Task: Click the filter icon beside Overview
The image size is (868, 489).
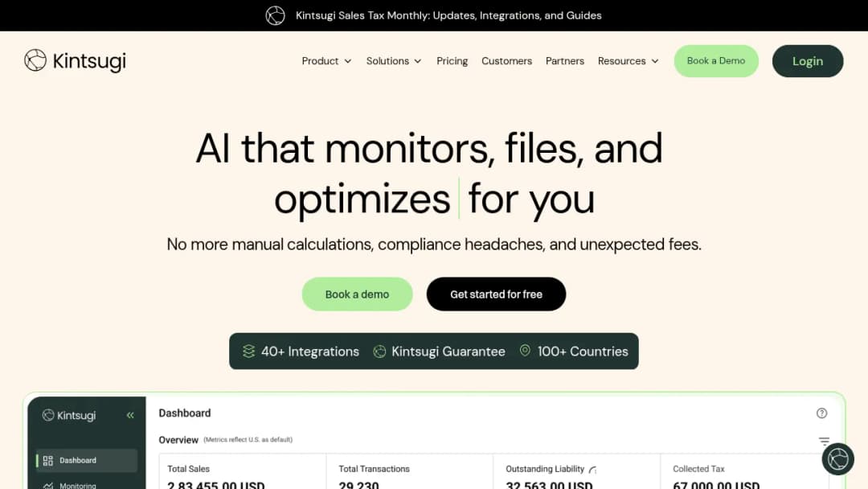Action: click(x=824, y=442)
